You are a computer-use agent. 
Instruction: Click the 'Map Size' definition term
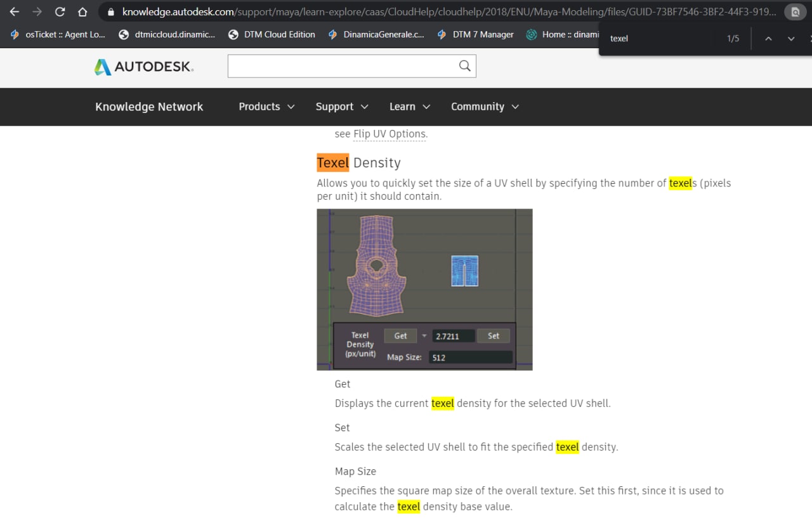click(x=355, y=472)
